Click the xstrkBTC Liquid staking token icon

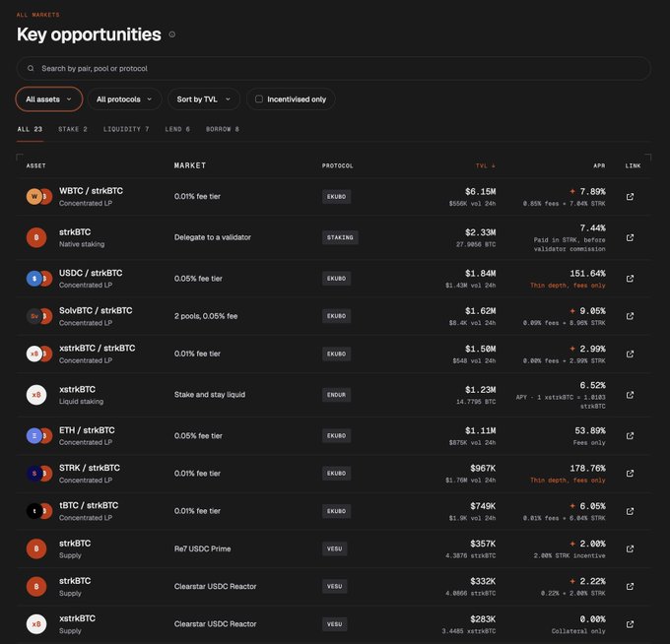36,395
